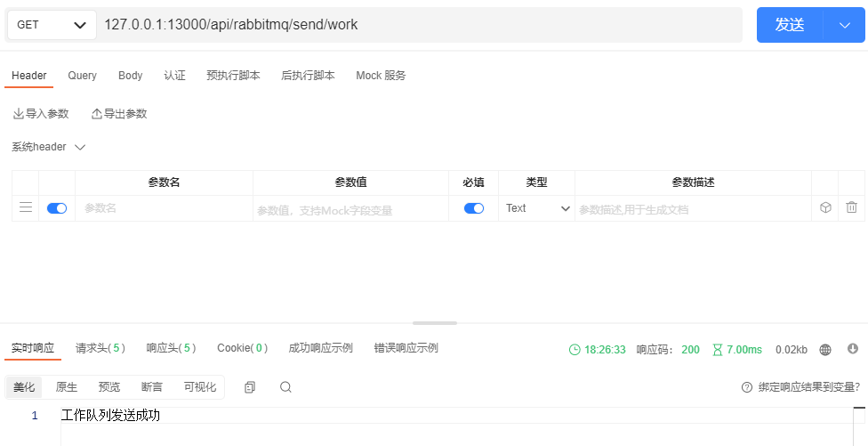The image size is (868, 446).
Task: Click the cube icon in the parameter row
Action: click(825, 207)
